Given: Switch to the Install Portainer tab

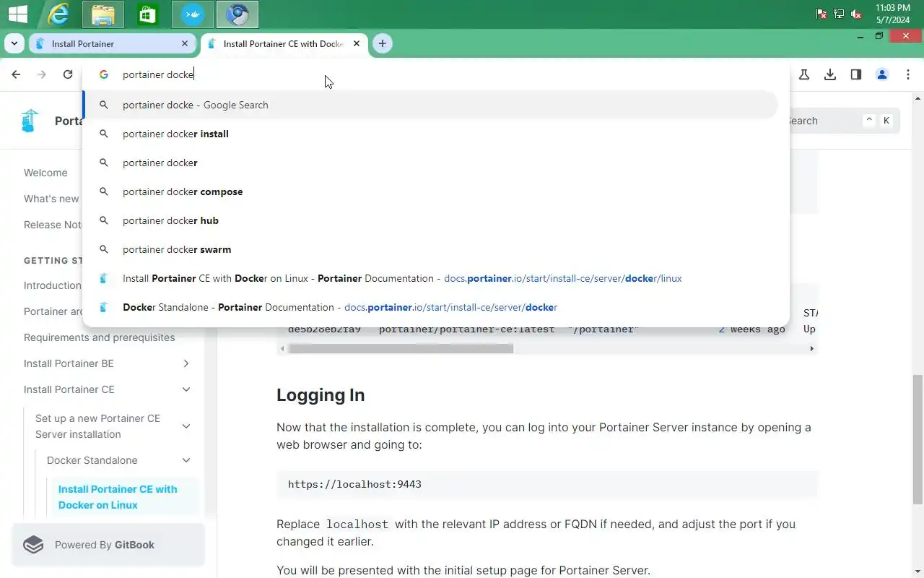Looking at the screenshot, I should (x=113, y=43).
